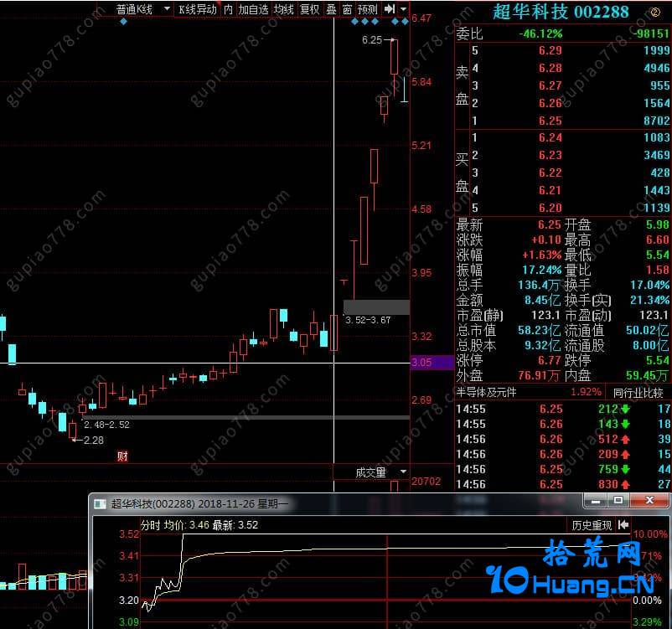
Task: Select sell level 1 volume 8702
Action: coord(657,121)
